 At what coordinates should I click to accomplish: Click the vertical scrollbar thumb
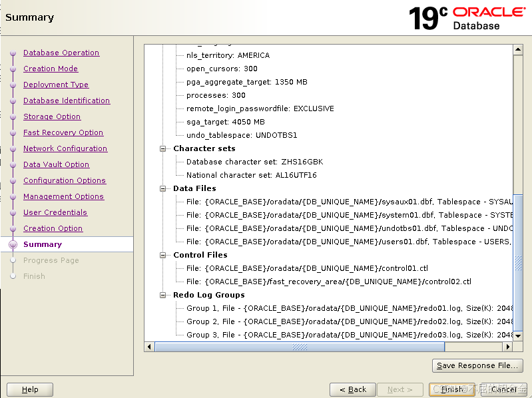(x=518, y=263)
